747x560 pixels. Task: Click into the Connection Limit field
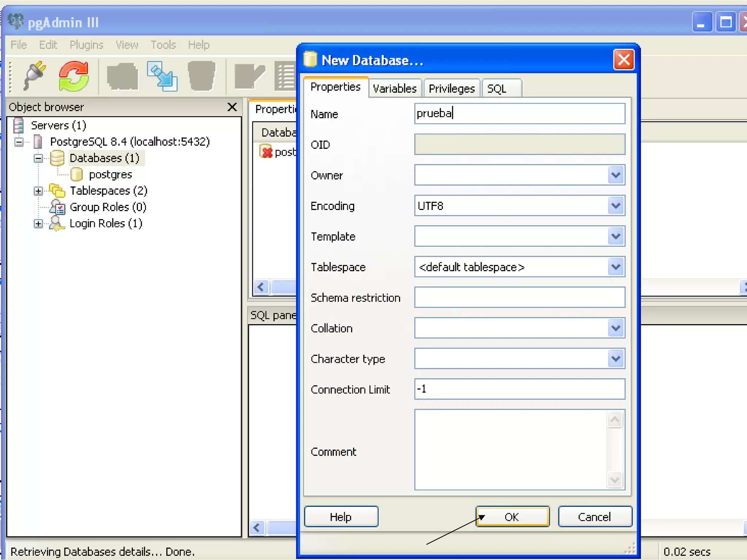point(519,389)
